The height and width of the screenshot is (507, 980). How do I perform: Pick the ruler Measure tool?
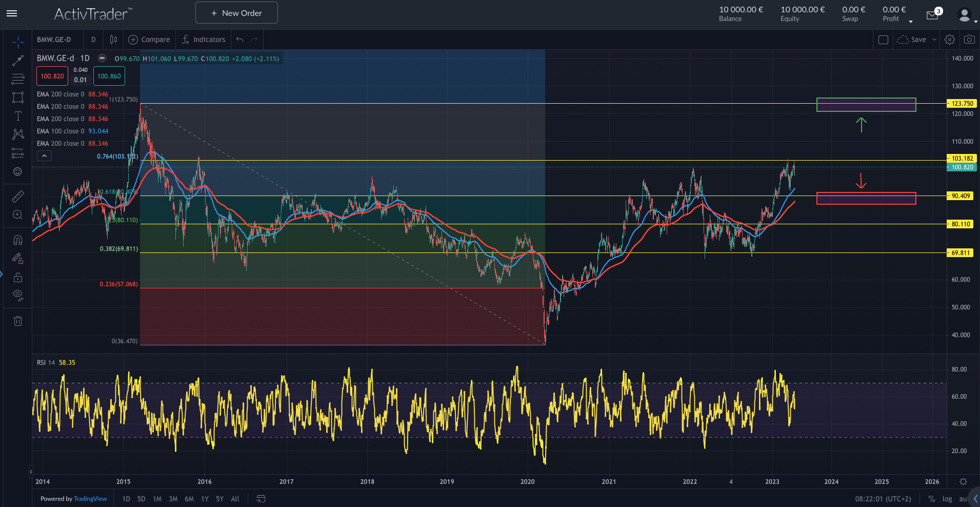(18, 196)
